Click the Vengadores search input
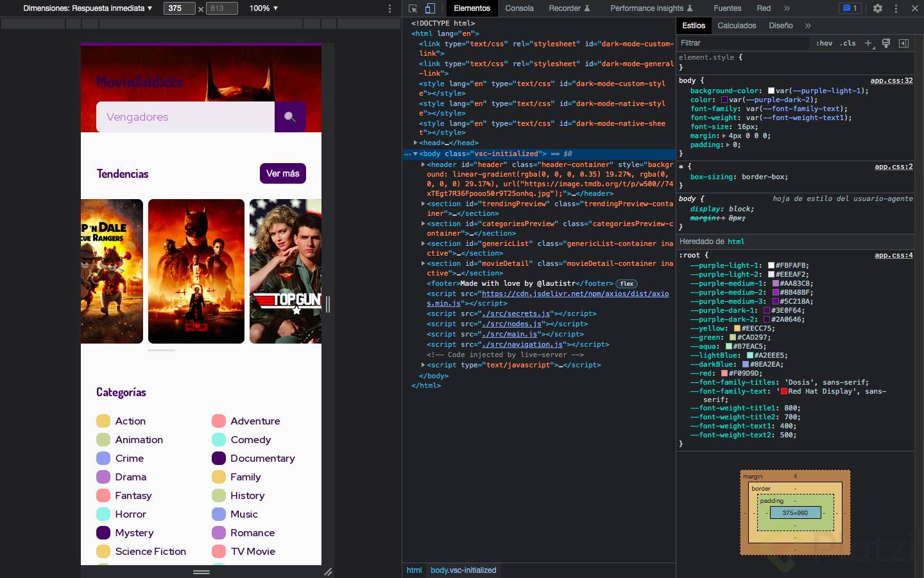The image size is (924, 578). 185,117
